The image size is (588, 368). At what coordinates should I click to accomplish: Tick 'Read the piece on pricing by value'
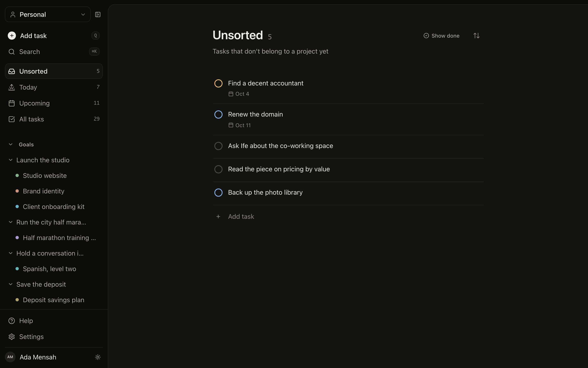tap(218, 169)
